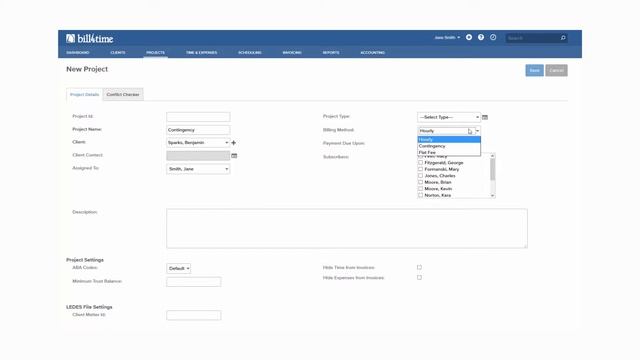The height and width of the screenshot is (360, 640).
Task: Toggle Hide Time from Invoices checkbox
Action: click(419, 267)
